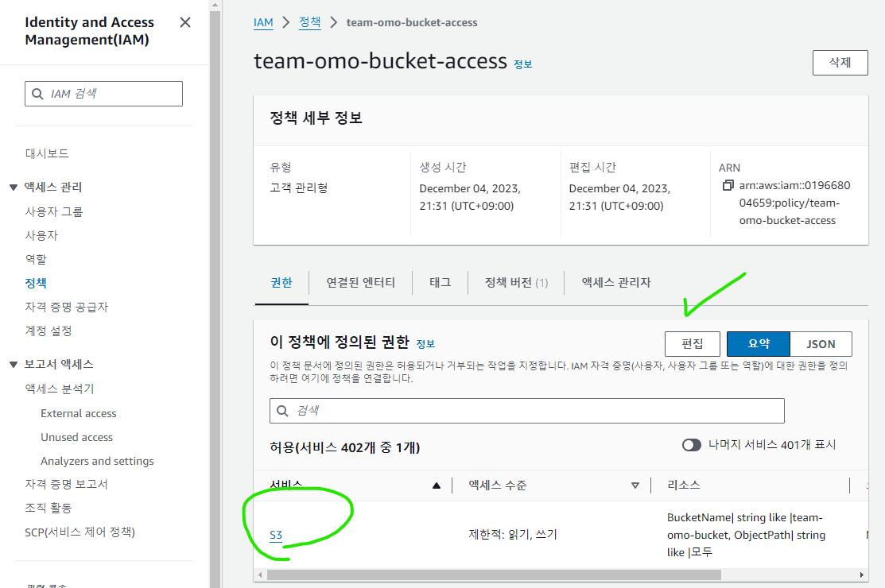
Task: Click the 삭제 button
Action: tap(840, 63)
